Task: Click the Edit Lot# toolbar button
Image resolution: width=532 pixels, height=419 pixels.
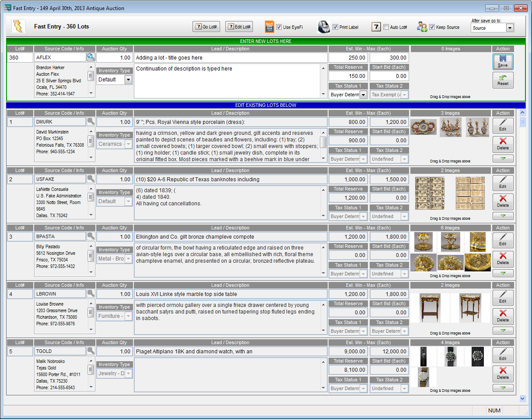Action: (x=239, y=27)
